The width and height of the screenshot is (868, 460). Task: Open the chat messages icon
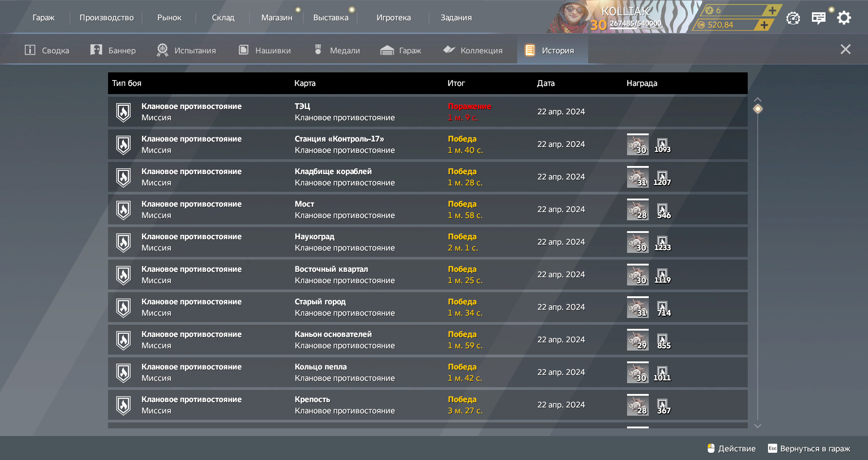(819, 18)
